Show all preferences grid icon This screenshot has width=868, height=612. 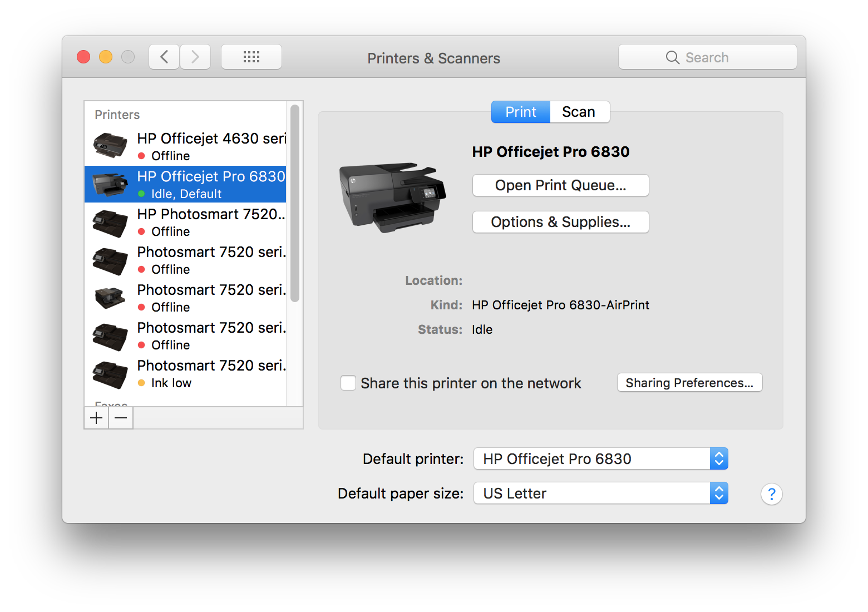pos(251,57)
